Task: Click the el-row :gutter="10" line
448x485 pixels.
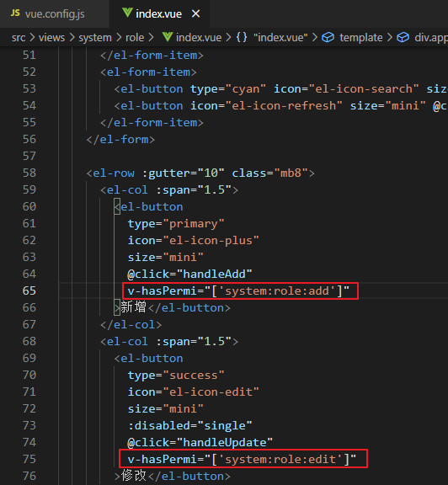Action: click(200, 173)
